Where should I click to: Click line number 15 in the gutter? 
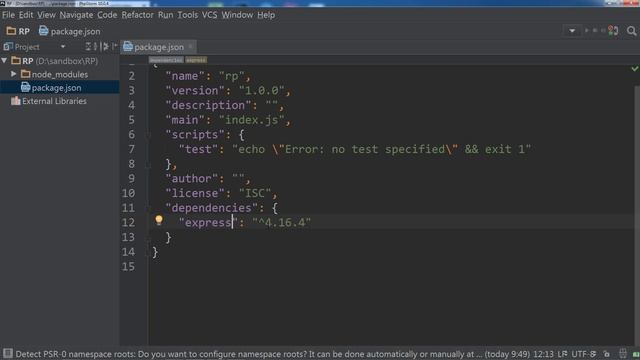coord(128,267)
